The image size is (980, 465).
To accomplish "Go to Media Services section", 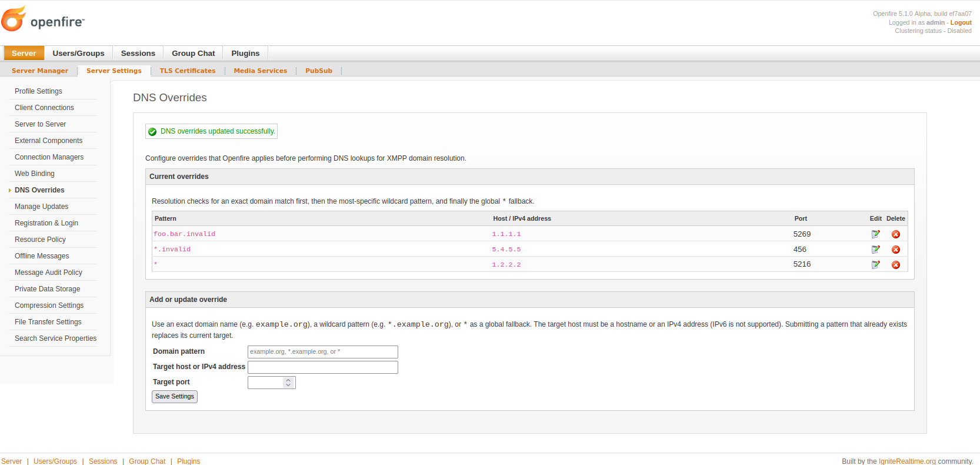I will (260, 71).
